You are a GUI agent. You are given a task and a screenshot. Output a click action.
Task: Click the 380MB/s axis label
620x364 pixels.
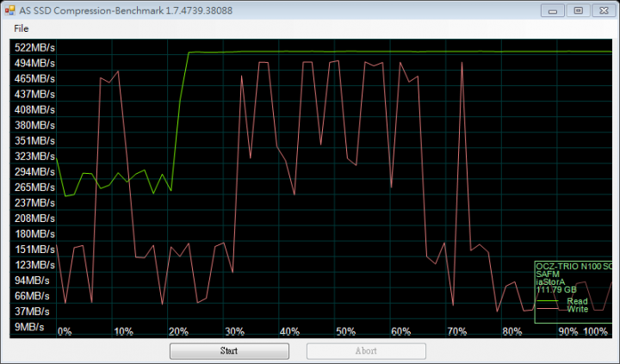34,126
